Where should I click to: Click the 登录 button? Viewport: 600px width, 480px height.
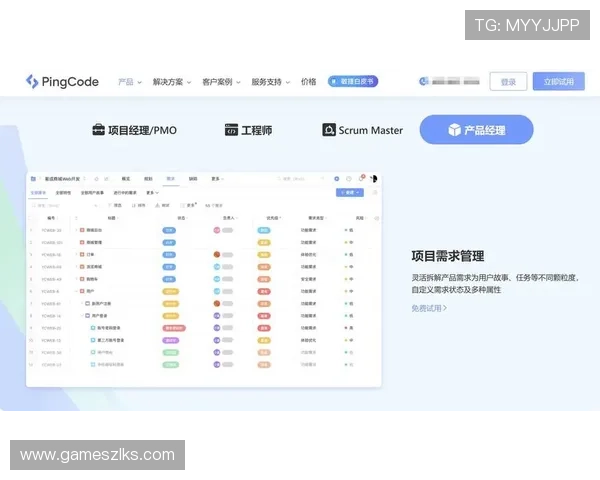[x=508, y=82]
